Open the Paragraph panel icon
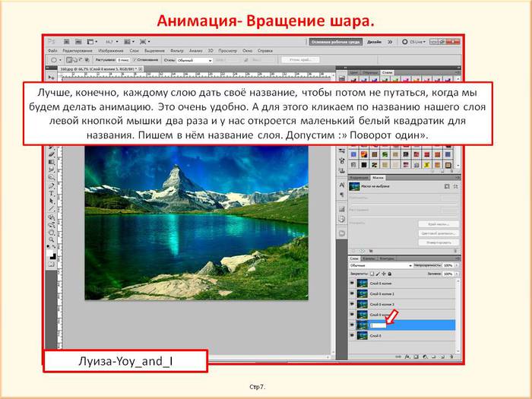 [x=342, y=195]
